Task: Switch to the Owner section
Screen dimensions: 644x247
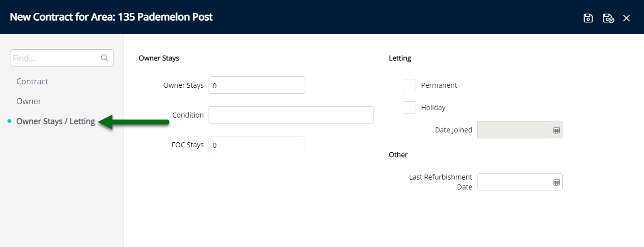Action: (x=29, y=101)
